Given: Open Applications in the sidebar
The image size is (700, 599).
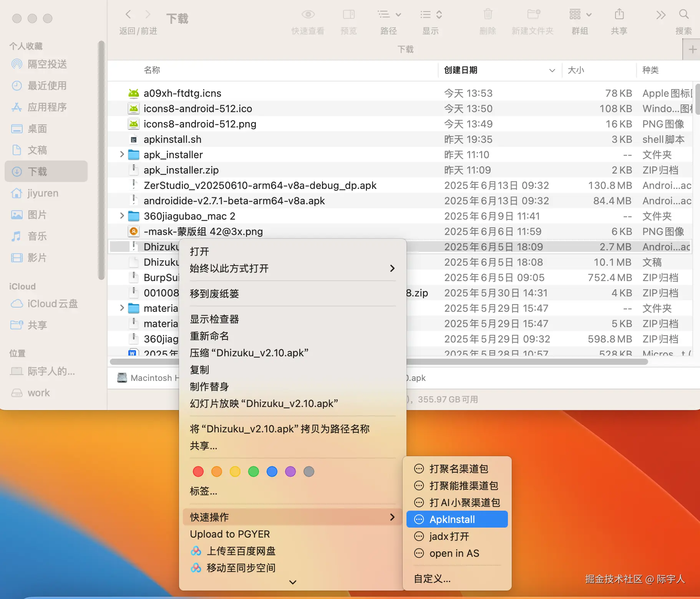Looking at the screenshot, I should (x=46, y=107).
